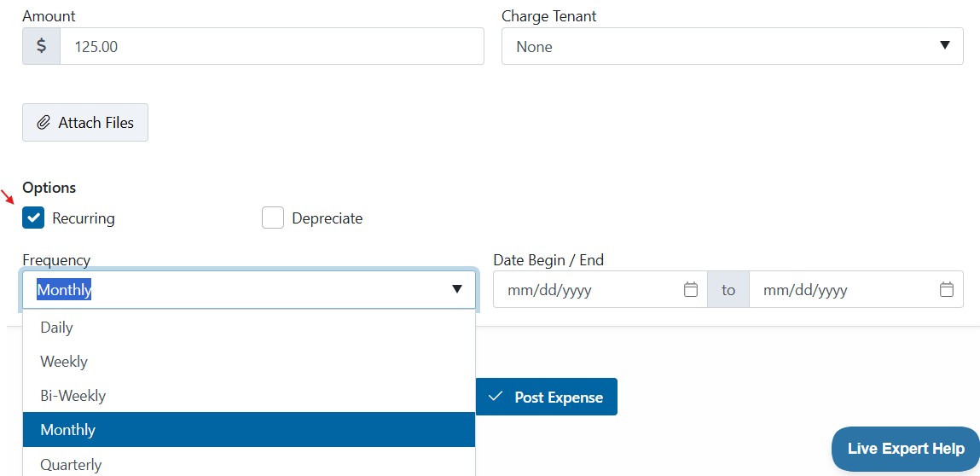Select the highlighted Monthly option
The image size is (980, 476).
click(x=249, y=430)
